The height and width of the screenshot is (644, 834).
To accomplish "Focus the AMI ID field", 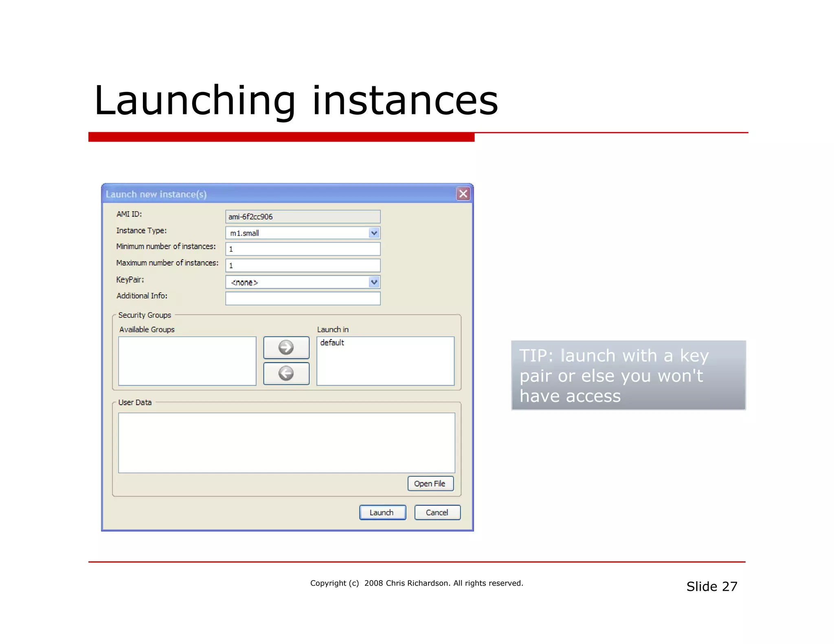I will [303, 217].
